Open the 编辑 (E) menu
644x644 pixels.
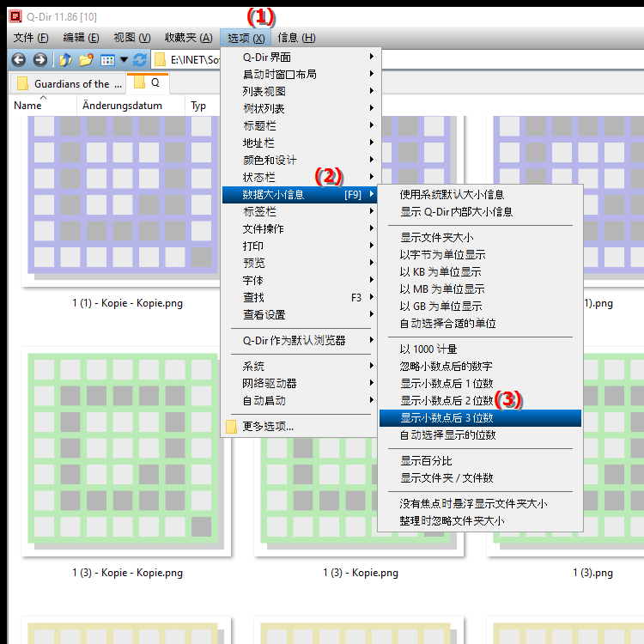[x=81, y=38]
